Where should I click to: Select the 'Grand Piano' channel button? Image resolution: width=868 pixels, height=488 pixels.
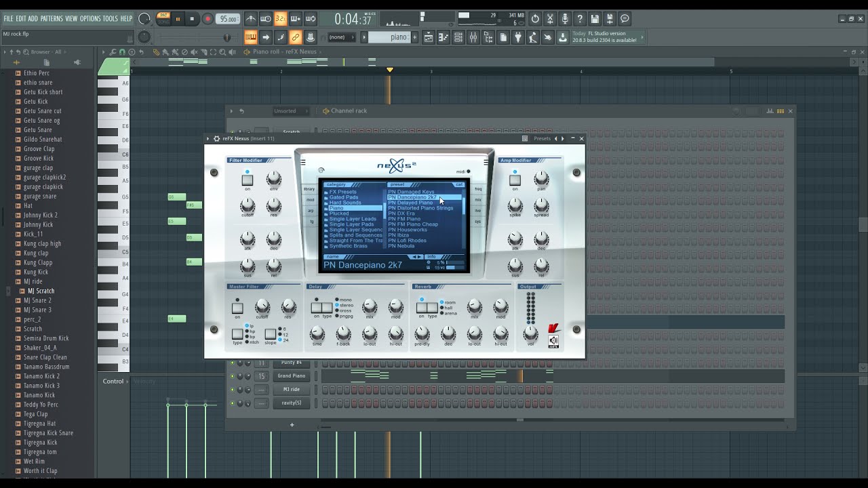tap(292, 376)
